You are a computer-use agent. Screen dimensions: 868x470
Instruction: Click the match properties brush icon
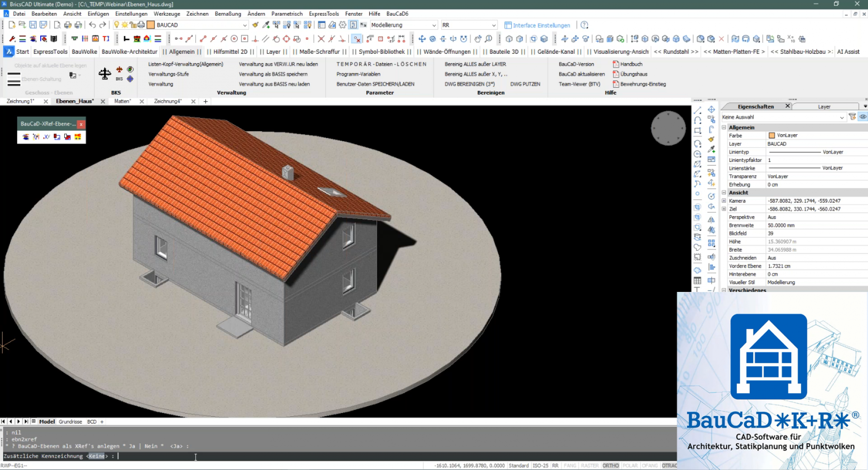pyautogui.click(x=255, y=25)
